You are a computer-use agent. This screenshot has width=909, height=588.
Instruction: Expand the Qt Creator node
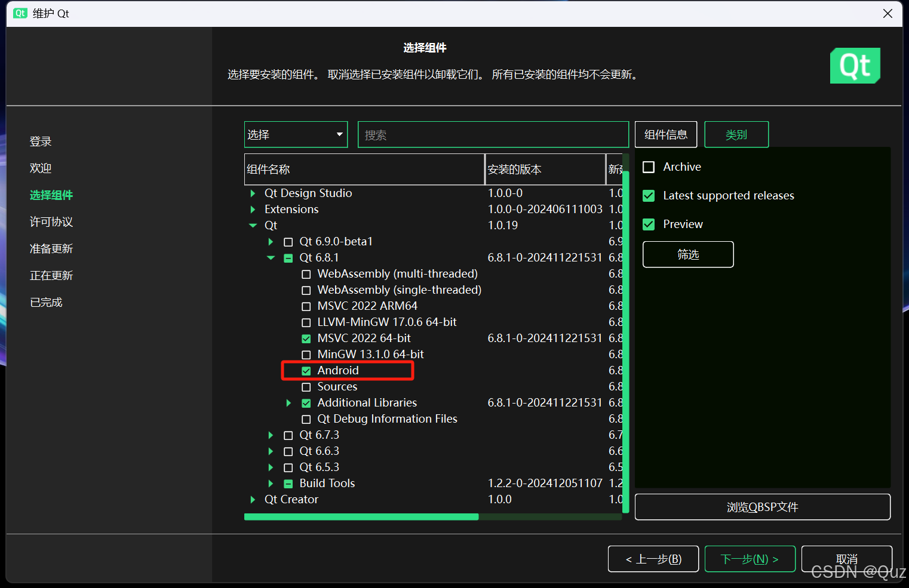[253, 500]
